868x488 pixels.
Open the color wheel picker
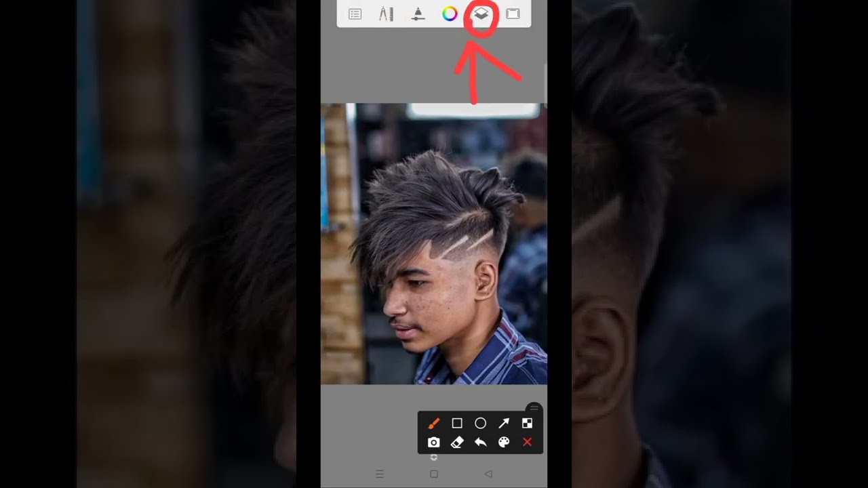450,14
